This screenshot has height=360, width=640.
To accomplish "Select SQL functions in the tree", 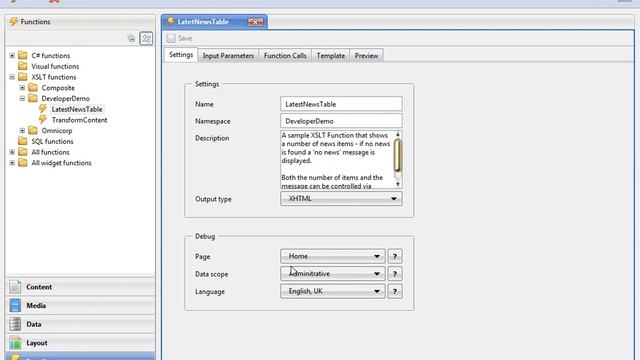I will point(52,141).
